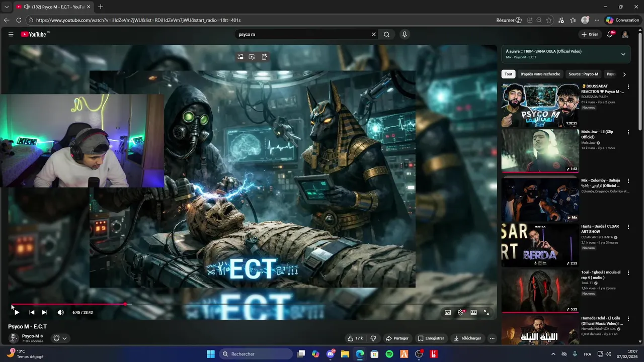Click the first icon above the video
The image size is (644, 362).
tap(240, 57)
